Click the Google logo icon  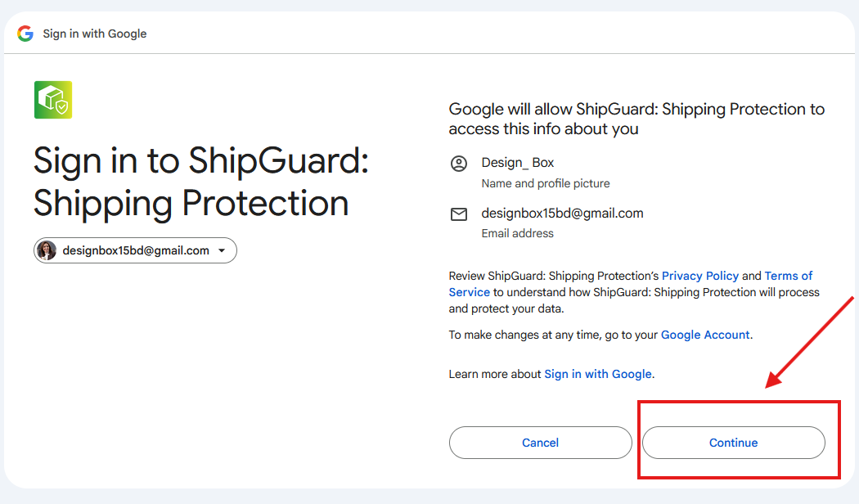pos(25,34)
